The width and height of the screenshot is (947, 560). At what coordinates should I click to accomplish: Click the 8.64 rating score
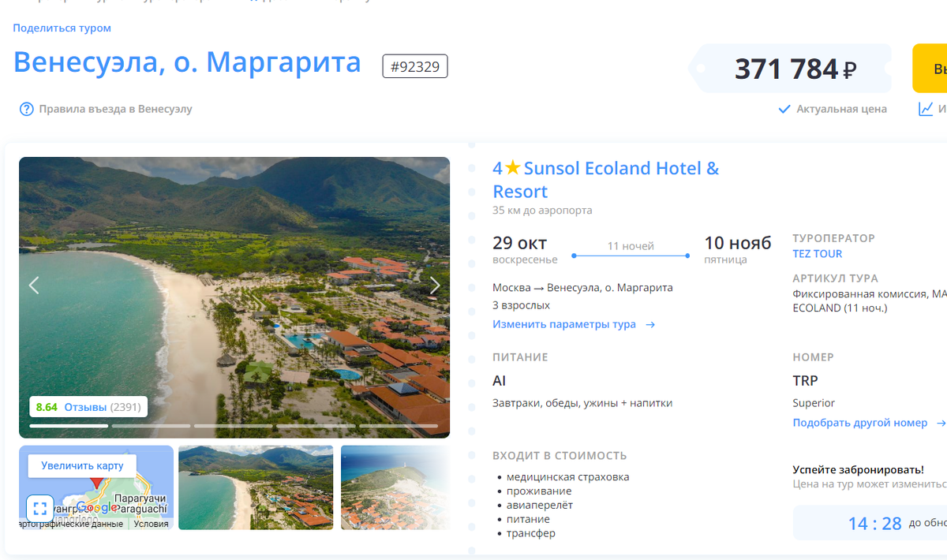[47, 407]
